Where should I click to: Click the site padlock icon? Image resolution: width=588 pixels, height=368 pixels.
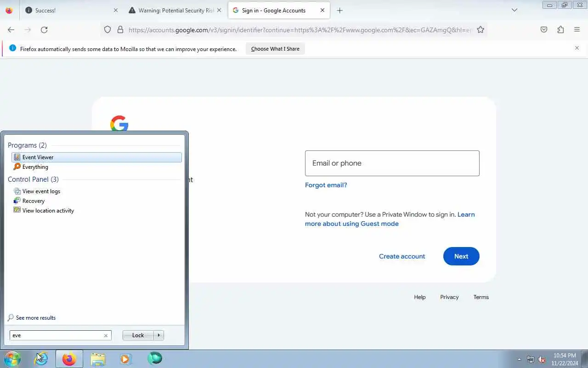coord(120,29)
